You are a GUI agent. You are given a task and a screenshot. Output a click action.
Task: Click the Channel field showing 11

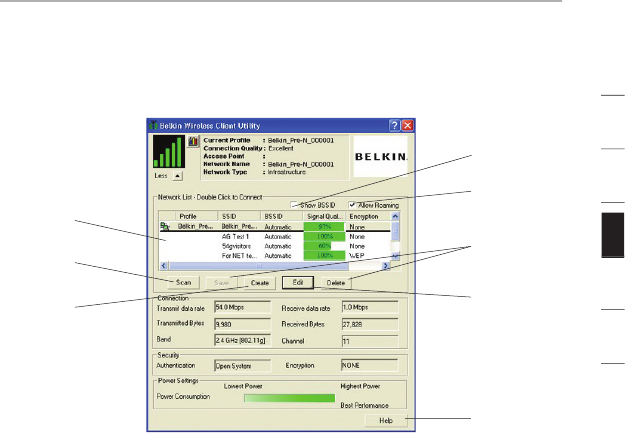pyautogui.click(x=370, y=341)
